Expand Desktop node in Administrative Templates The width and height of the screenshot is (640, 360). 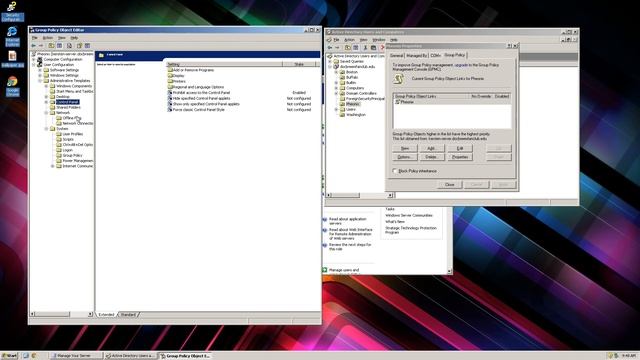pos(46,97)
